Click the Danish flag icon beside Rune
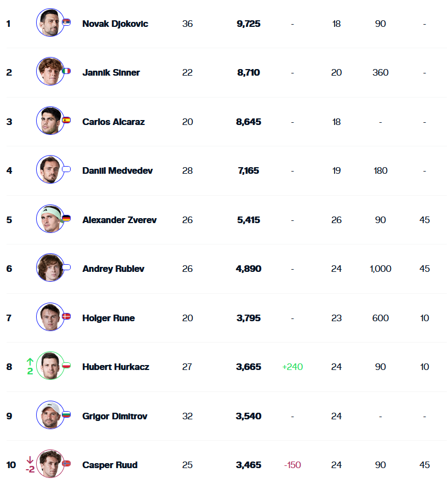The height and width of the screenshot is (484, 448). pyautogui.click(x=67, y=316)
